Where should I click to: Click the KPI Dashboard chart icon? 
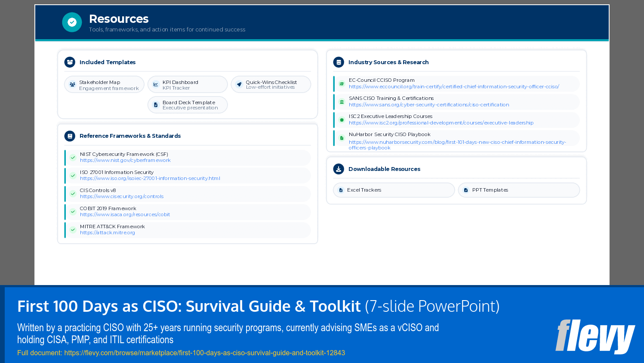click(x=156, y=84)
